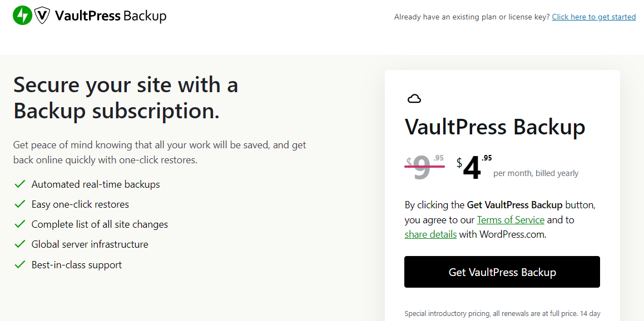Click the checkmark beside Best-in-class support
Viewport: 644px width, 321px height.
tap(19, 264)
